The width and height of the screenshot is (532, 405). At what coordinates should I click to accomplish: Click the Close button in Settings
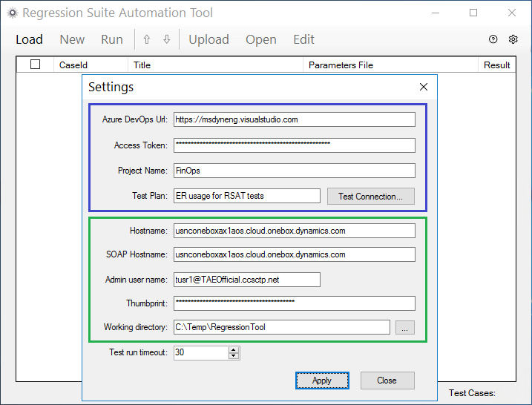pos(387,381)
